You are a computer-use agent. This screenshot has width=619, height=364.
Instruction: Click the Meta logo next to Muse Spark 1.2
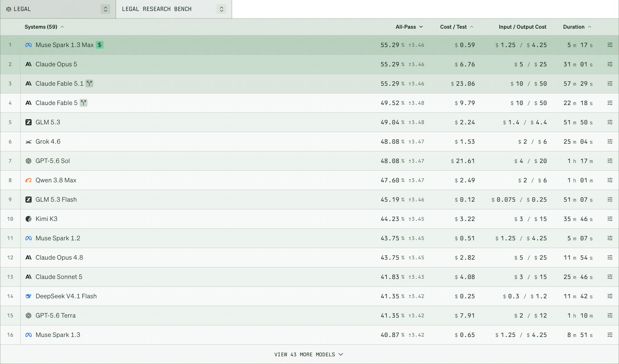coord(28,238)
